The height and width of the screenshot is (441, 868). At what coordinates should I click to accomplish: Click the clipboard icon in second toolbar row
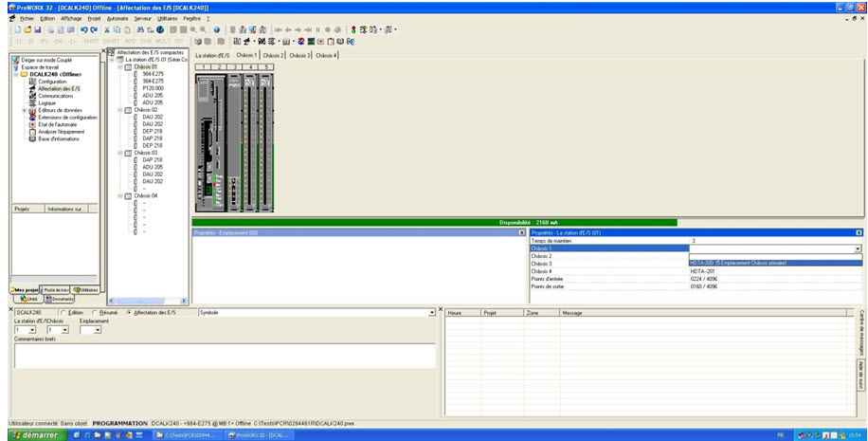(x=331, y=42)
